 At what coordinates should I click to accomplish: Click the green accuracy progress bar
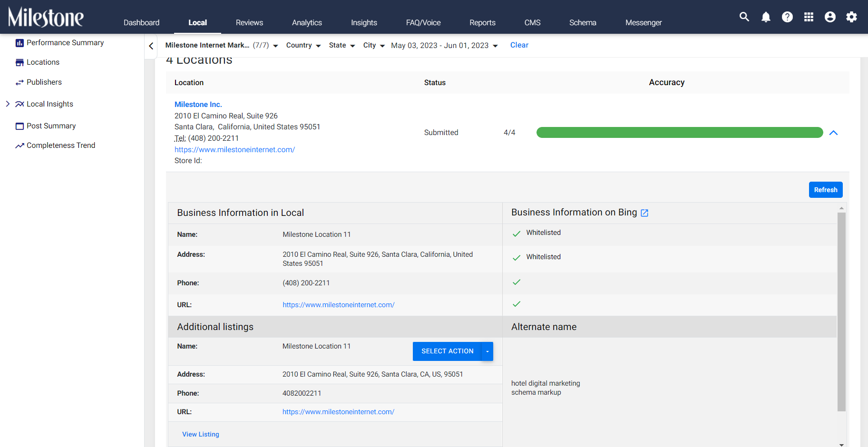(x=680, y=133)
